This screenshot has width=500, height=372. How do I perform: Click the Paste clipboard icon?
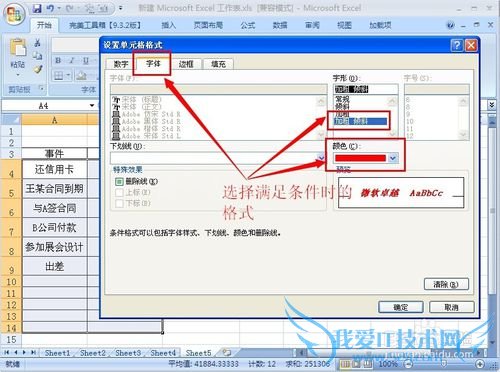[18, 47]
